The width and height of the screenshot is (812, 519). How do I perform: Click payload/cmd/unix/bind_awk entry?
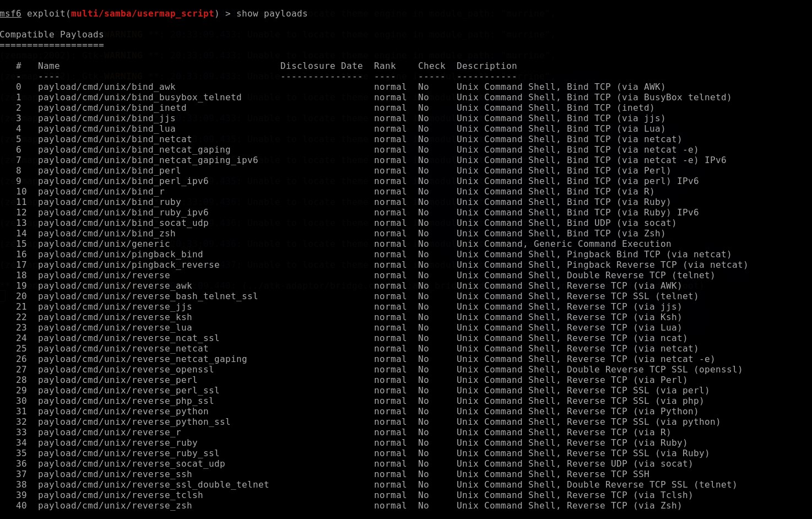pos(106,87)
